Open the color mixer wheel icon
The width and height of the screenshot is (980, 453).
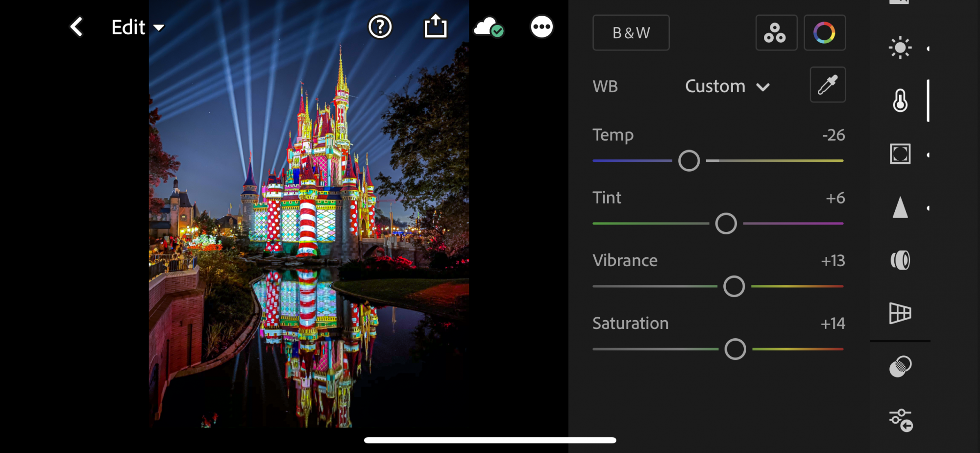[825, 33]
